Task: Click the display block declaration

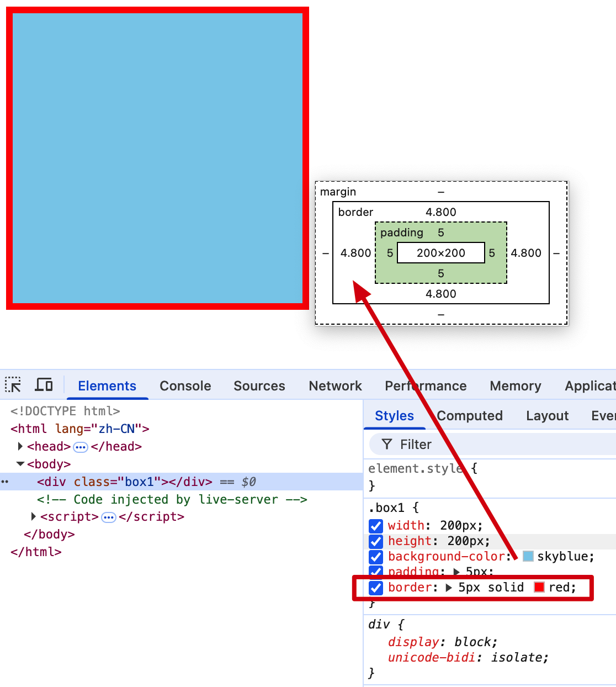Action: (443, 642)
